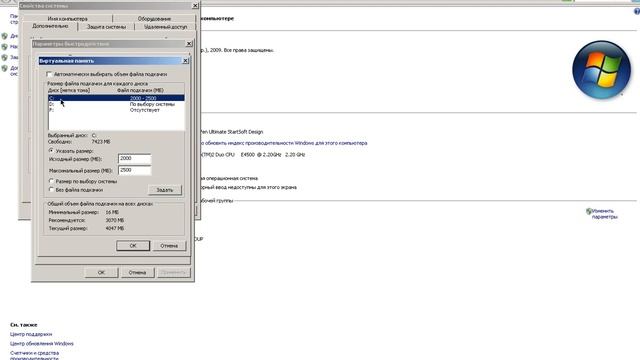Screen dimensions: 640x360
Task: Click Отмена in Виртуальная память dialog
Action: 169,246
